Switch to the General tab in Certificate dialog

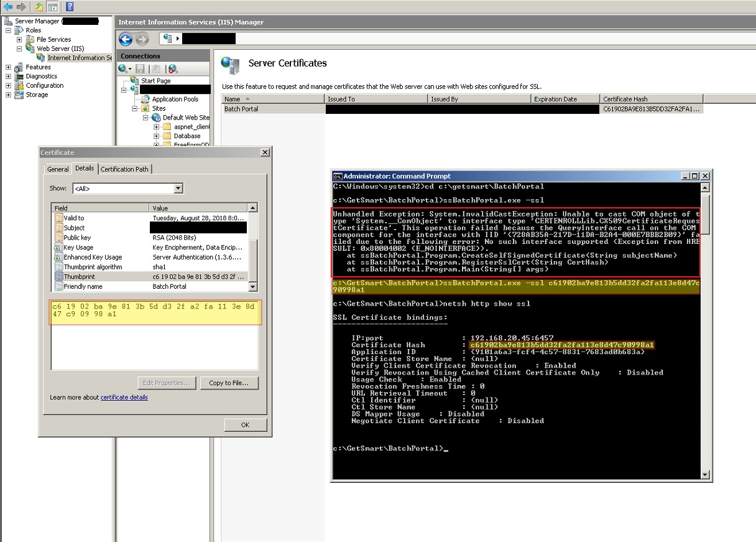point(58,169)
